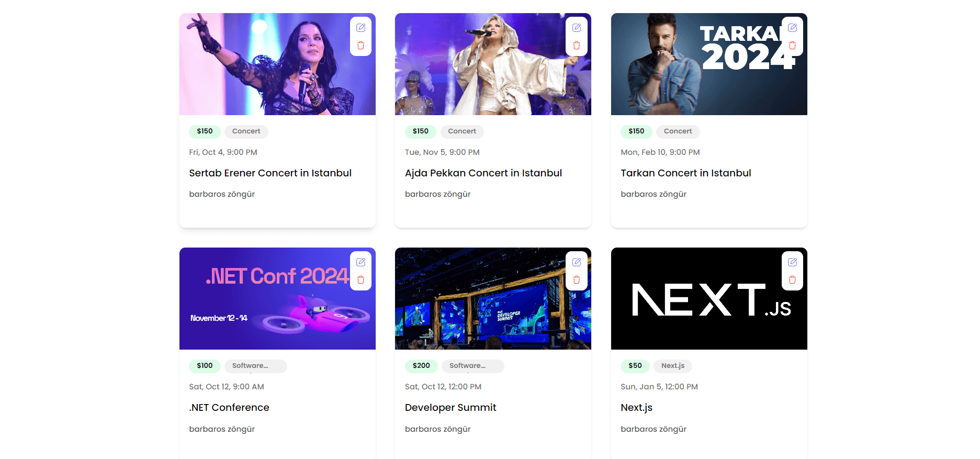Open the Developer Summit title link
The width and height of the screenshot is (980, 459).
point(450,408)
